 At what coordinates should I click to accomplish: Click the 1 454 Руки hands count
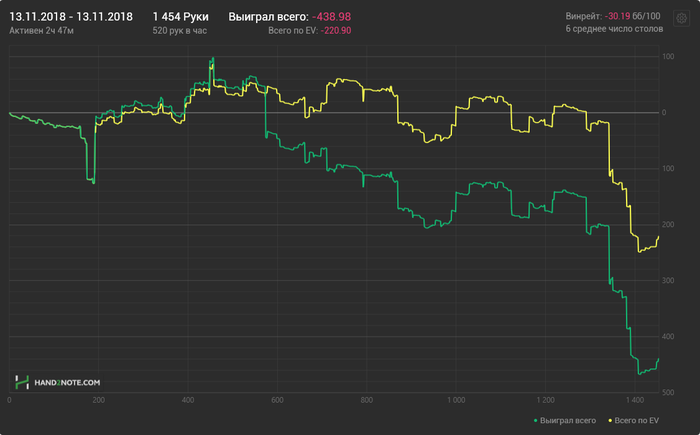pos(180,17)
